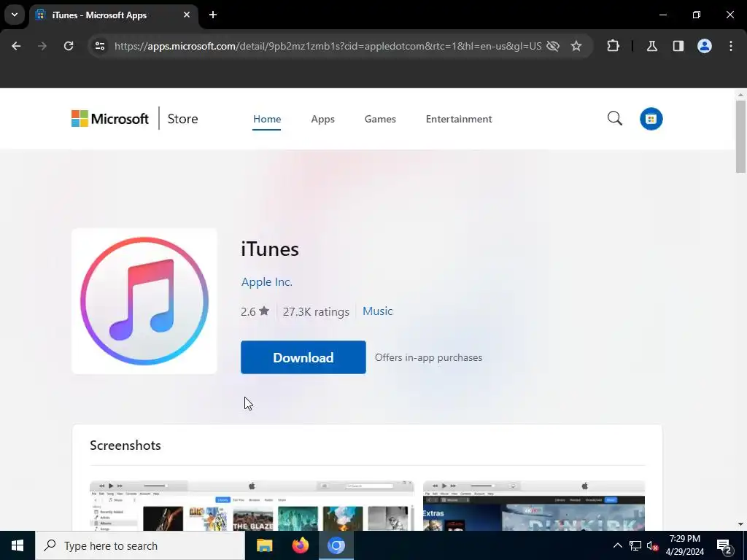Close the iTunes - Microsoft Apps tab
Viewport: 747px width, 560px height.
pyautogui.click(x=187, y=15)
